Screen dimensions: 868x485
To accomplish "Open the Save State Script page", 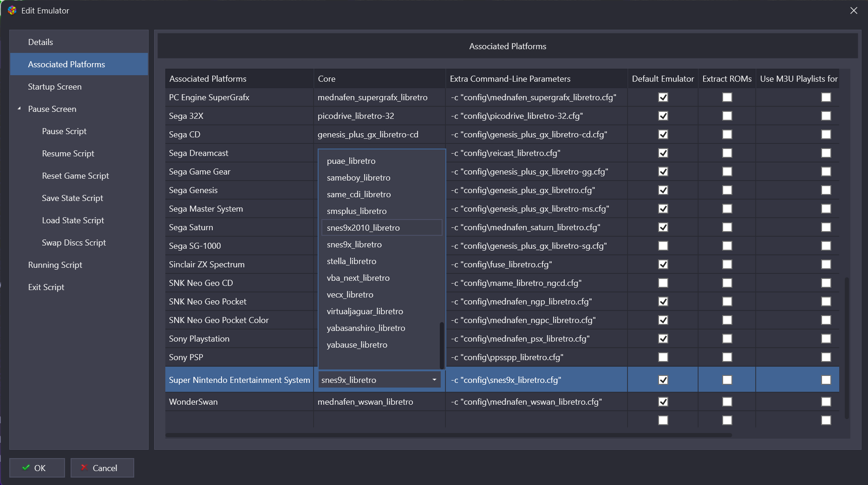I will tap(72, 198).
